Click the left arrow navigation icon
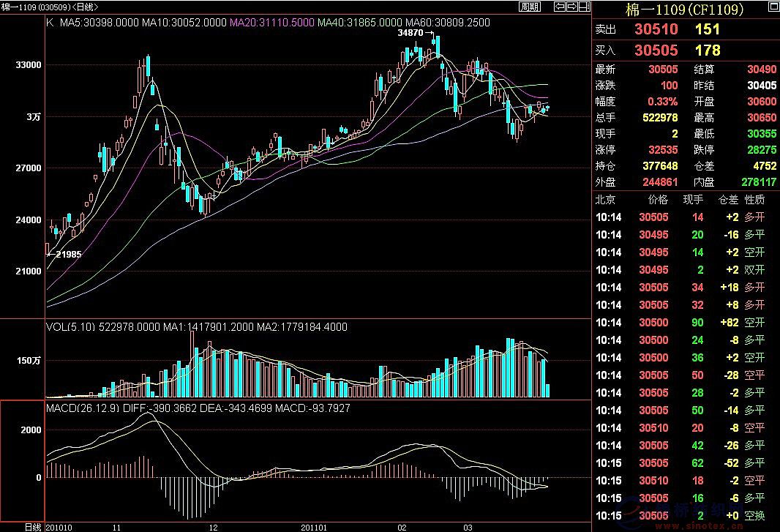This screenshot has height=532, width=780. pyautogui.click(x=560, y=7)
